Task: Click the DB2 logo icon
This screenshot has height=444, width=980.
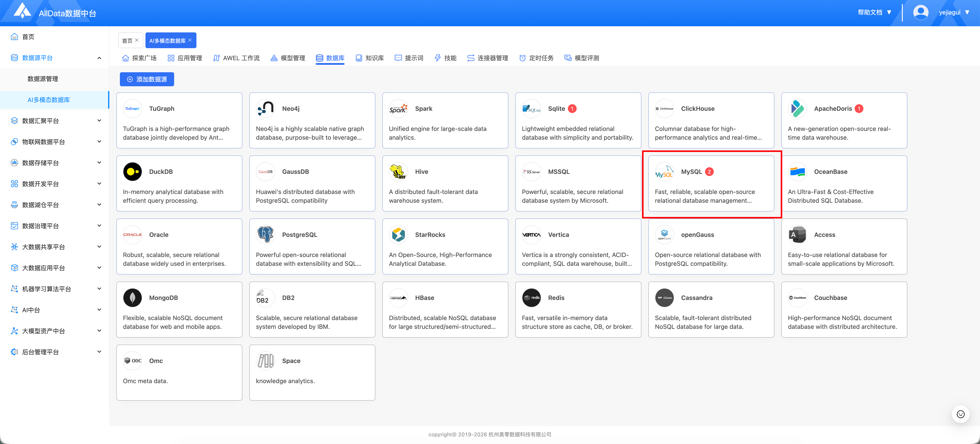Action: (266, 298)
